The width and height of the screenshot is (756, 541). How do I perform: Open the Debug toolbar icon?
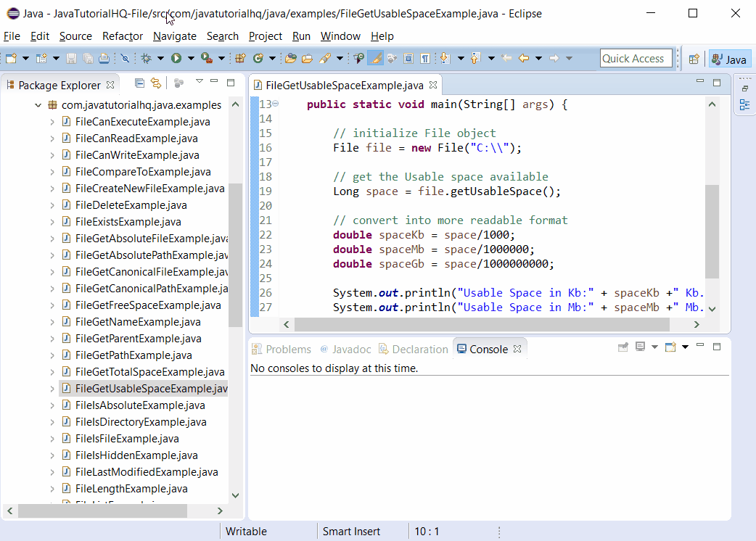tap(146, 58)
